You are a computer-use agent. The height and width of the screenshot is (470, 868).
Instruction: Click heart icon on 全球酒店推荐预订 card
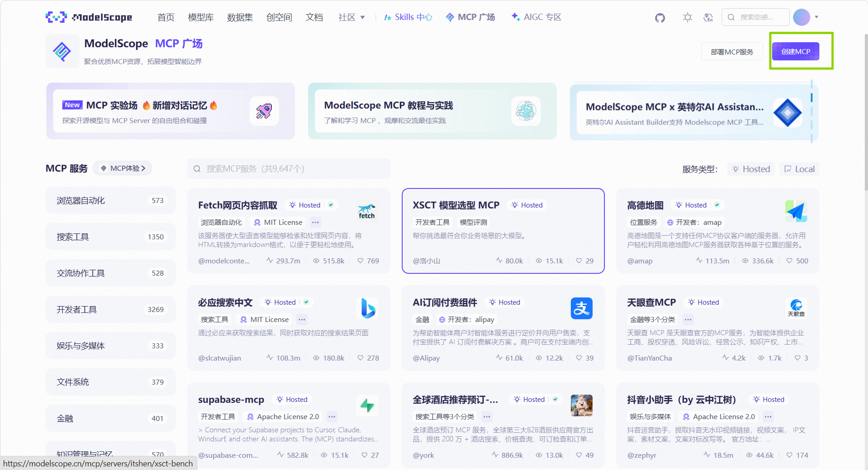click(x=579, y=455)
